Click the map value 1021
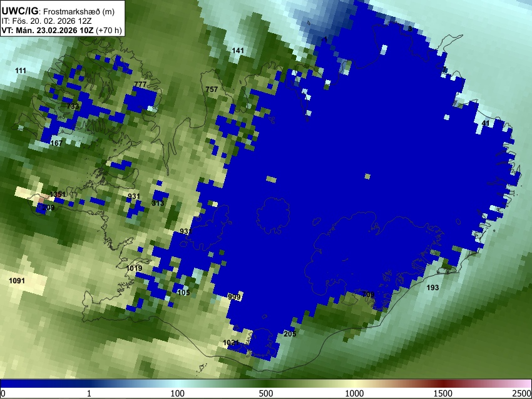The height and width of the screenshot is (399, 532). coord(231,343)
